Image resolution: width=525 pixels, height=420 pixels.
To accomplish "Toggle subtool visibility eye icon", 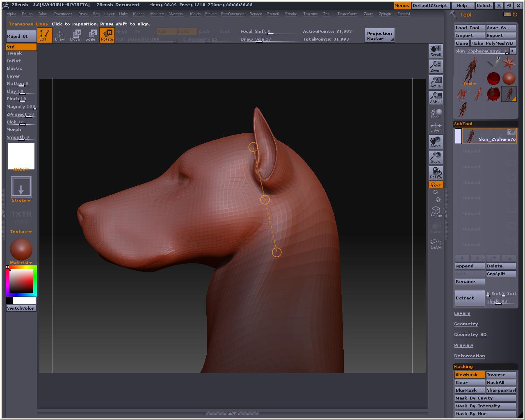I will coord(511,132).
